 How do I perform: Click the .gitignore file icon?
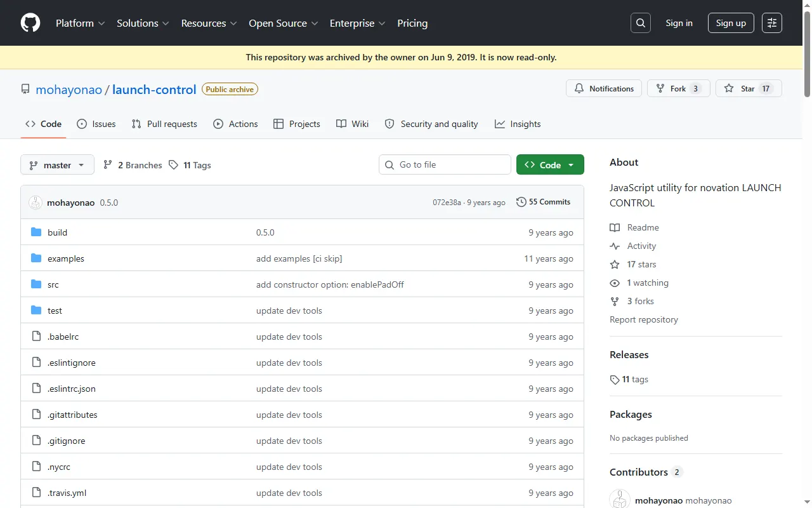[36, 441]
